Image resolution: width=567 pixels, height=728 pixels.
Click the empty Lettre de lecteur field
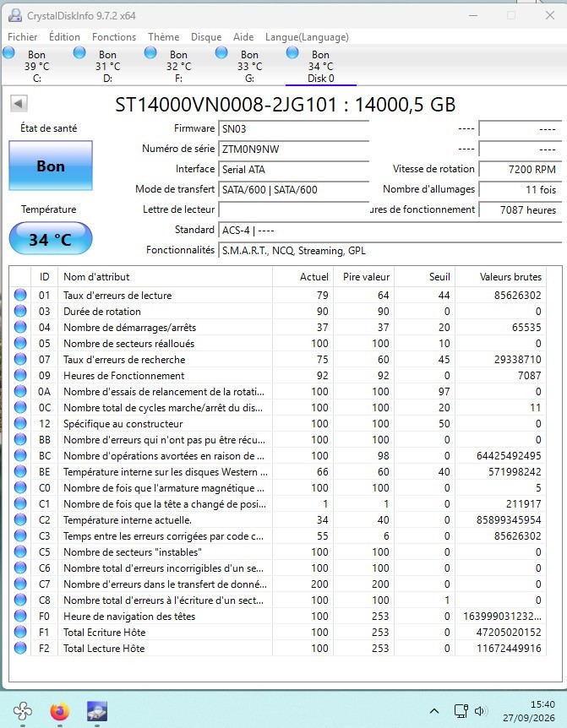pos(293,209)
